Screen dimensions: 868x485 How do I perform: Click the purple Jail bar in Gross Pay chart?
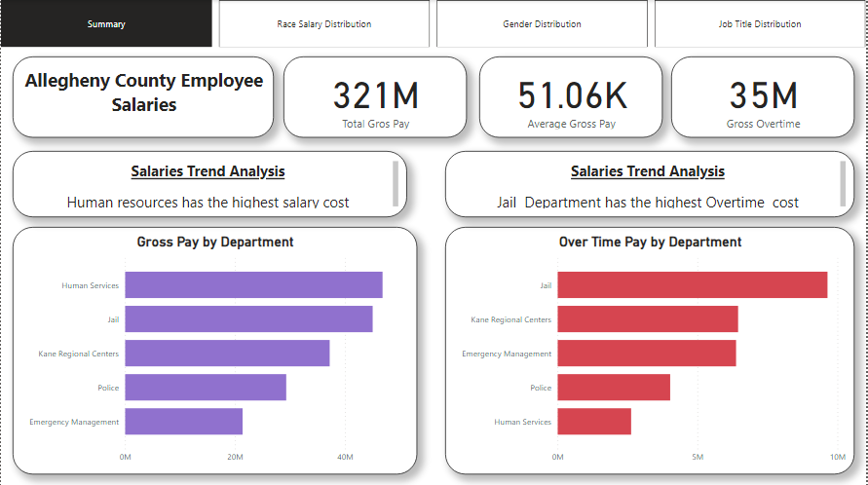[x=248, y=319]
